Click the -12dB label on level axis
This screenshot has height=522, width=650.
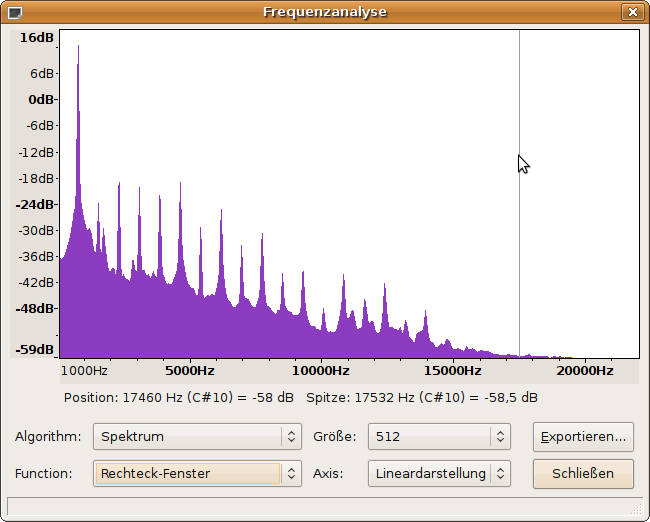[36, 153]
